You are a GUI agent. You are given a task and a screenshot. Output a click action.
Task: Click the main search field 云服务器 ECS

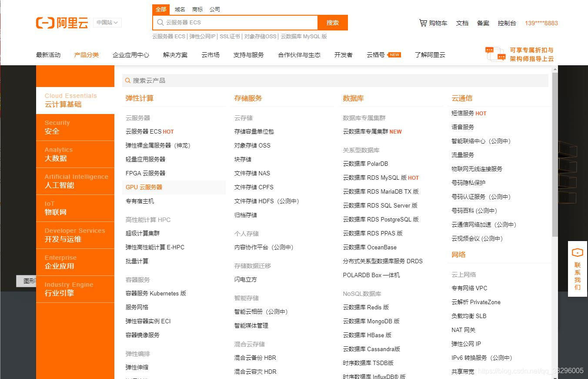(235, 23)
